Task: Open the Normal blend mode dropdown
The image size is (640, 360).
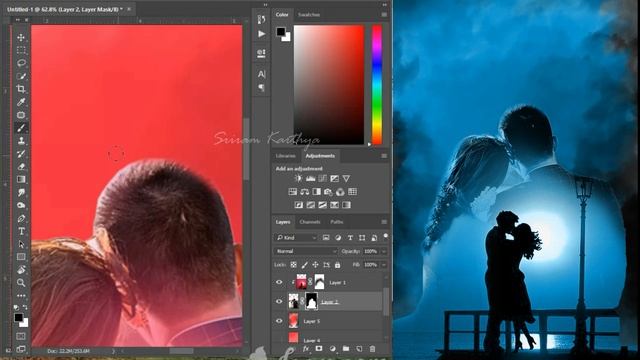Action: tap(306, 251)
